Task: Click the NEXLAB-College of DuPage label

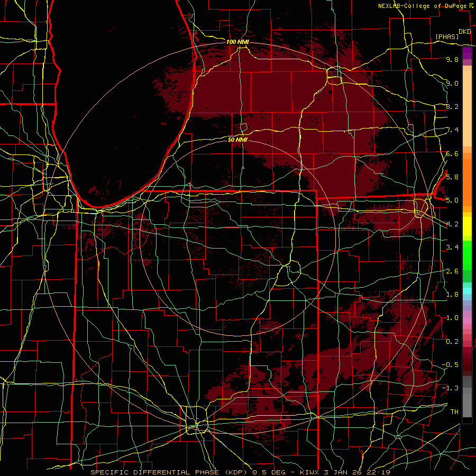Action: pos(423,6)
